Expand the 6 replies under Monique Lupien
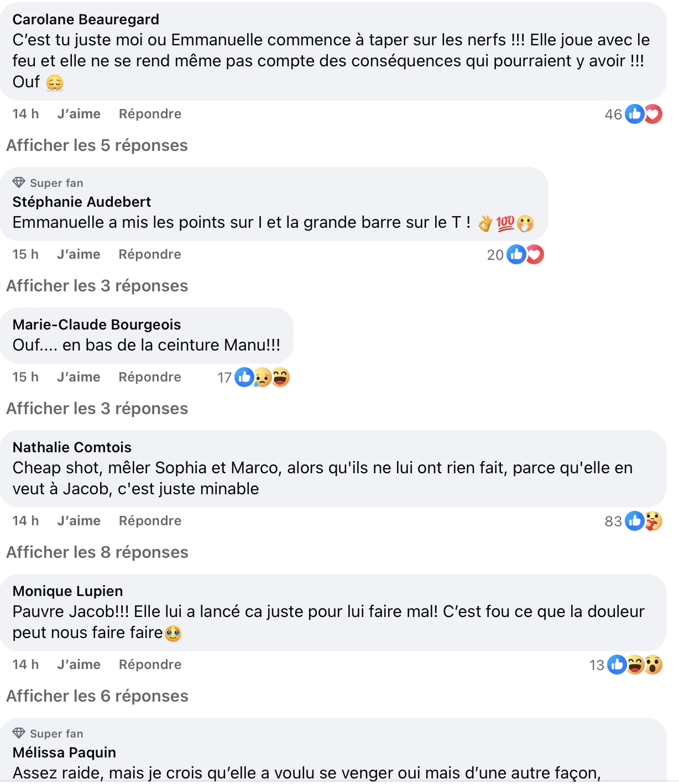The width and height of the screenshot is (679, 784). tap(97, 696)
